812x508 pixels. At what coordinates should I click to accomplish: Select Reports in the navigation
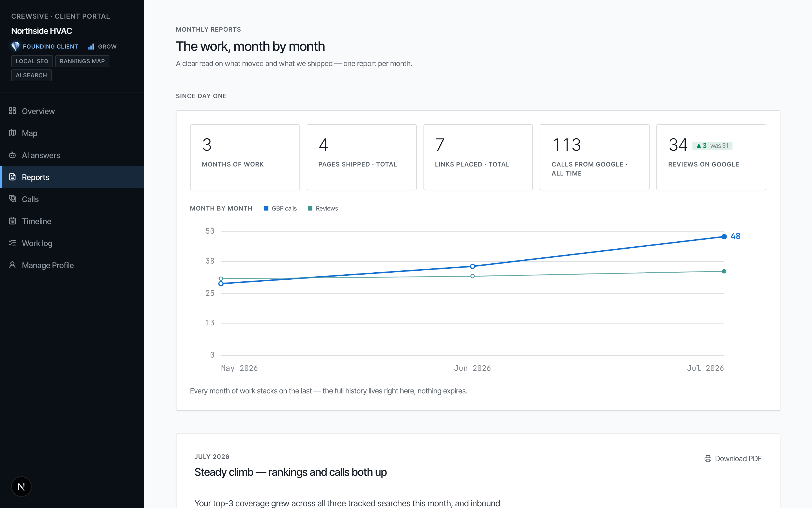(72, 177)
